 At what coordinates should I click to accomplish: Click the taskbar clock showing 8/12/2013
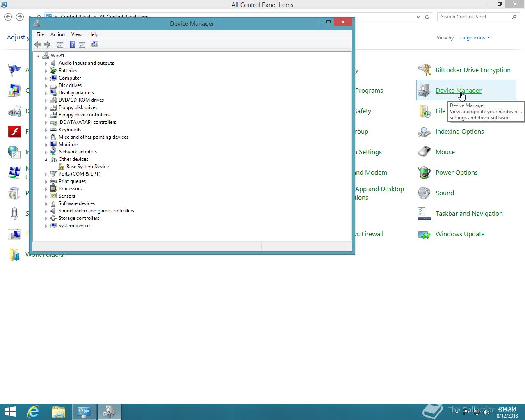point(507,412)
